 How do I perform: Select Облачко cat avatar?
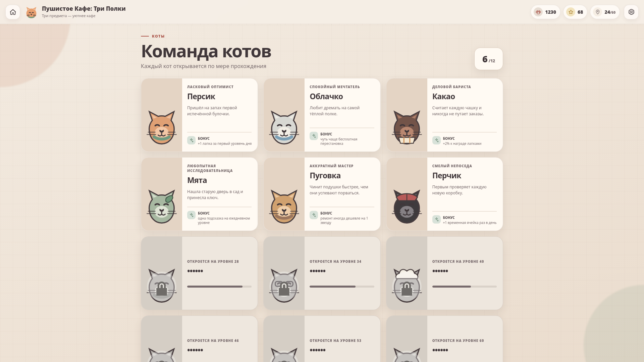pyautogui.click(x=284, y=128)
